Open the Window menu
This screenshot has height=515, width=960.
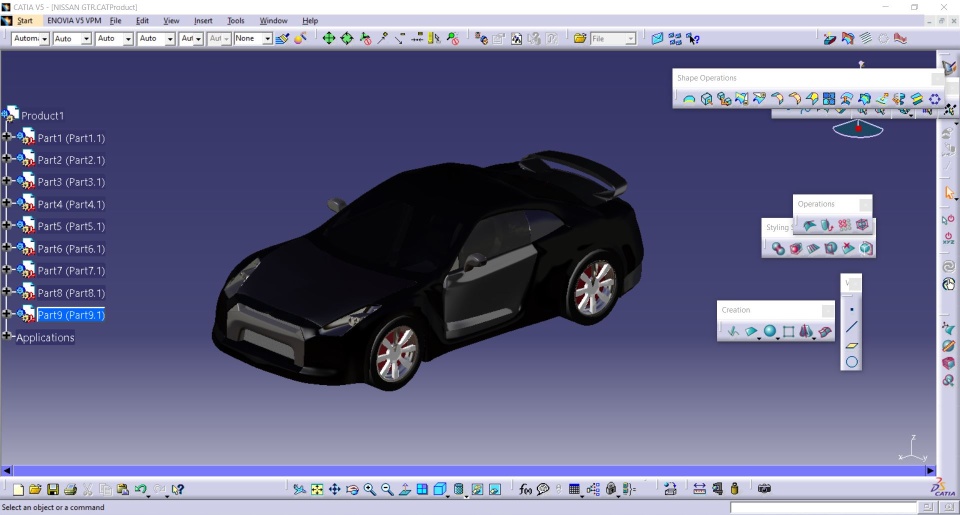pos(273,21)
